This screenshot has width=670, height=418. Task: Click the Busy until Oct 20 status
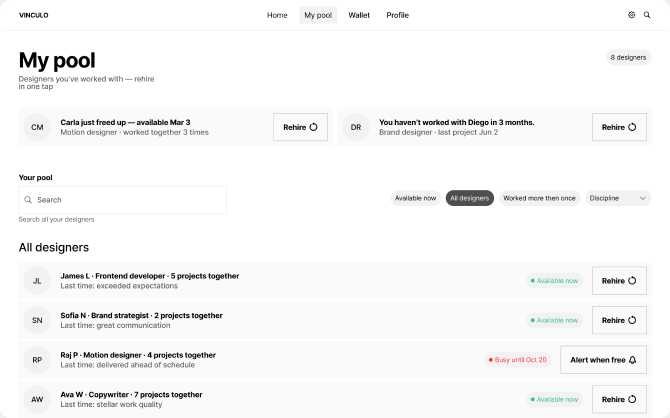pyautogui.click(x=517, y=360)
